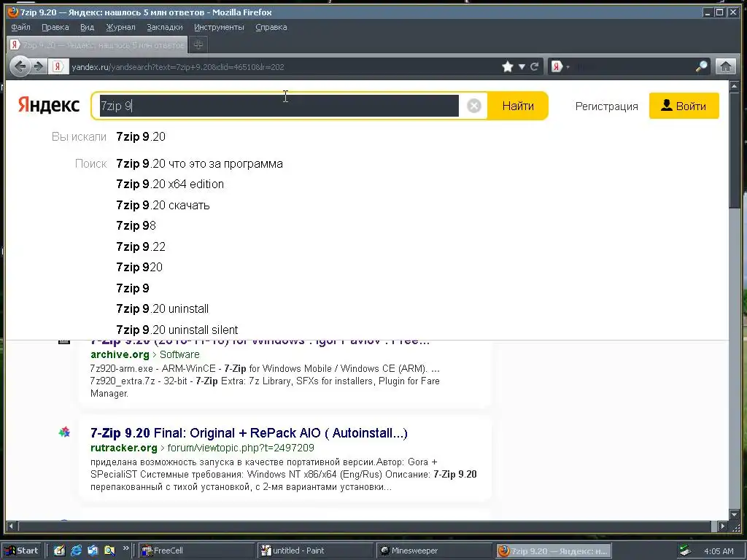Switch to FreeCell in the taskbar

[x=196, y=551]
